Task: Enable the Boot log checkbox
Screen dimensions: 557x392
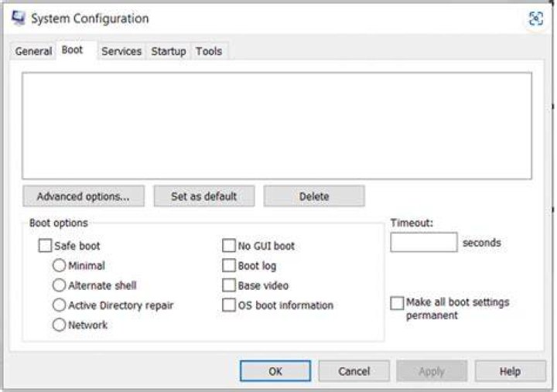Action: click(229, 265)
